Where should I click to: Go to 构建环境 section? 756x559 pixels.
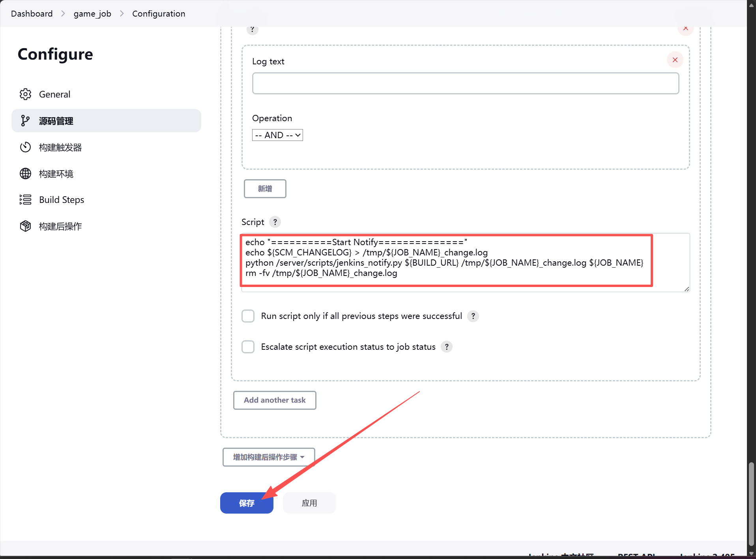pyautogui.click(x=106, y=174)
